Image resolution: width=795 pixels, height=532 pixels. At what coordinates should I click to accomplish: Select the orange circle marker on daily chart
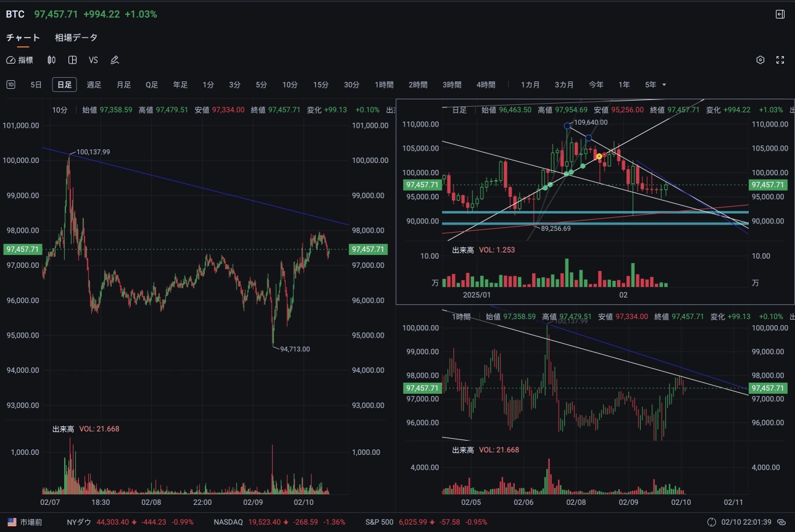pyautogui.click(x=599, y=157)
